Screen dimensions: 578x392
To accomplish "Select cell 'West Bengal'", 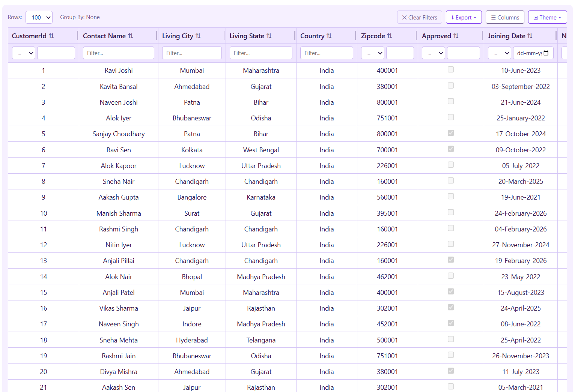I will (261, 150).
